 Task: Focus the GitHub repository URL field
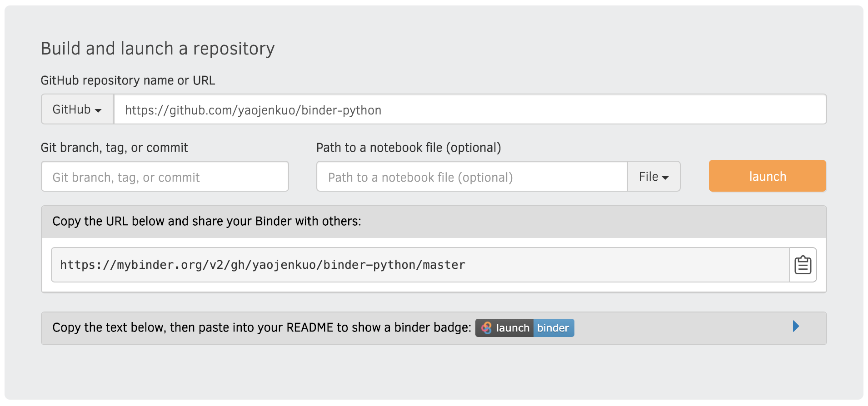(470, 109)
